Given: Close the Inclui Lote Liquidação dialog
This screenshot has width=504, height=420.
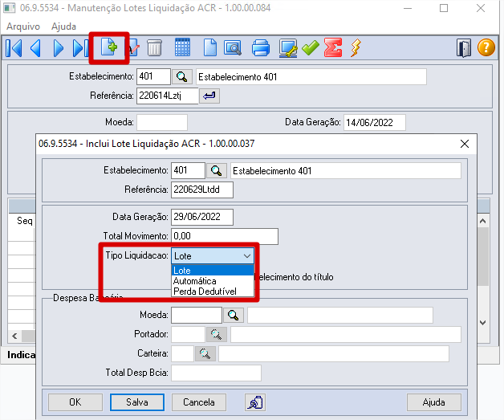Looking at the screenshot, I should 465,144.
